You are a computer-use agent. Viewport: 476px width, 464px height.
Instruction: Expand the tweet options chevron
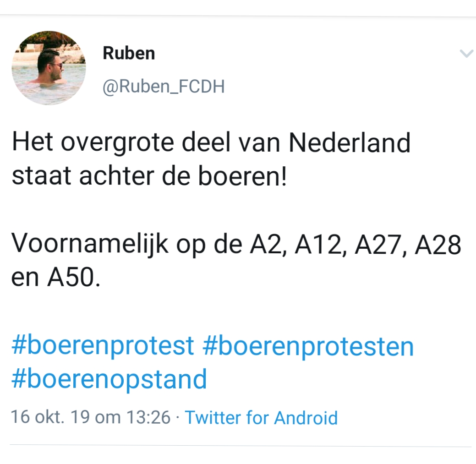[466, 54]
